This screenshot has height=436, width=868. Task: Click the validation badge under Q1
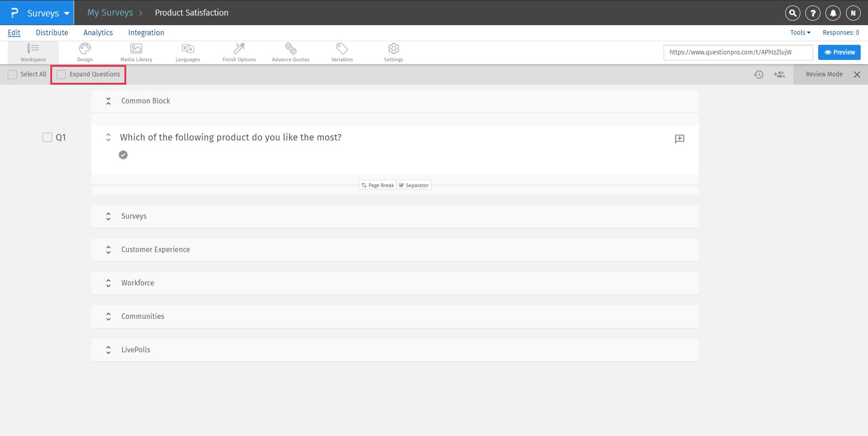point(123,155)
